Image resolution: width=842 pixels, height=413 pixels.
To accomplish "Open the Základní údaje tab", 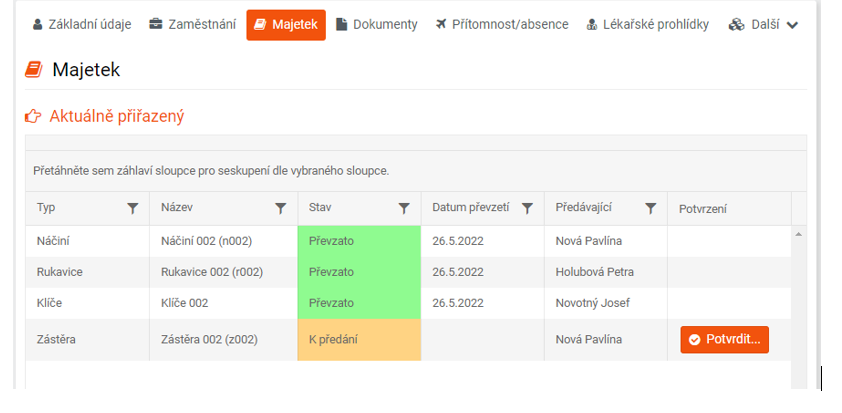I will click(82, 25).
